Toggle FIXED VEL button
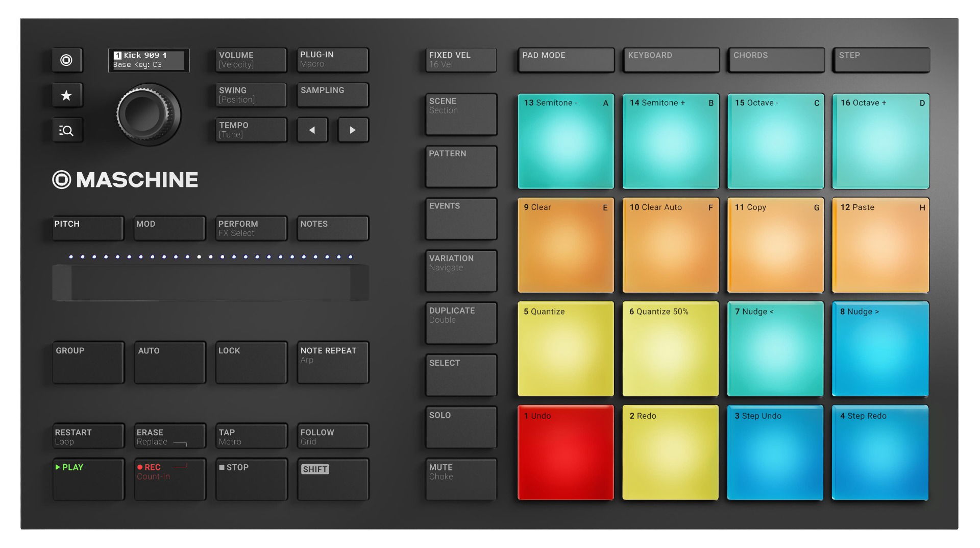980x548 pixels. [x=461, y=60]
